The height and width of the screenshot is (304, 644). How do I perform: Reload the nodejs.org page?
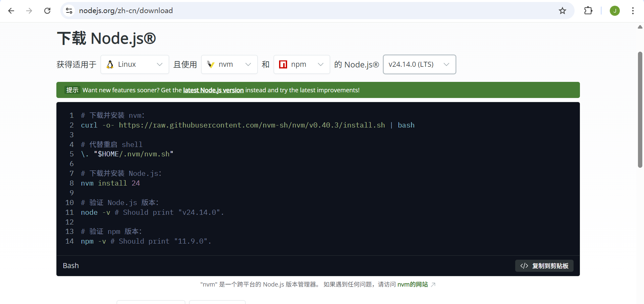click(47, 11)
